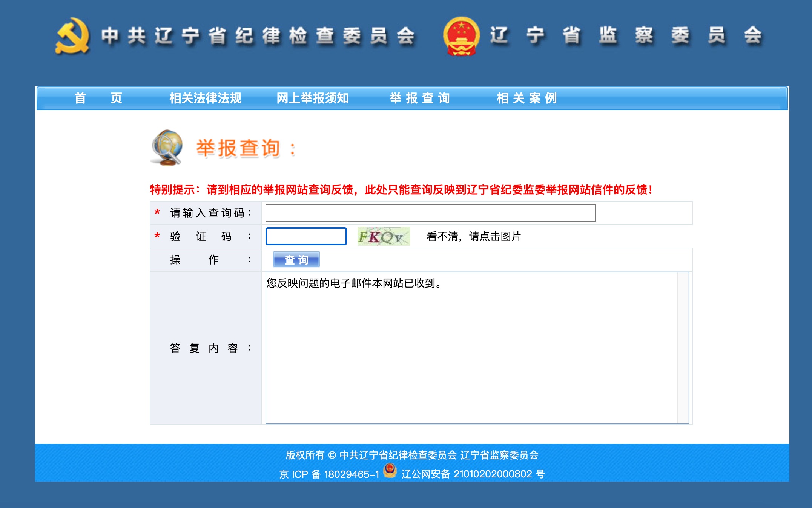Viewport: 812px width, 508px height.
Task: Focus the 验证码 captcha input field
Action: coord(306,236)
